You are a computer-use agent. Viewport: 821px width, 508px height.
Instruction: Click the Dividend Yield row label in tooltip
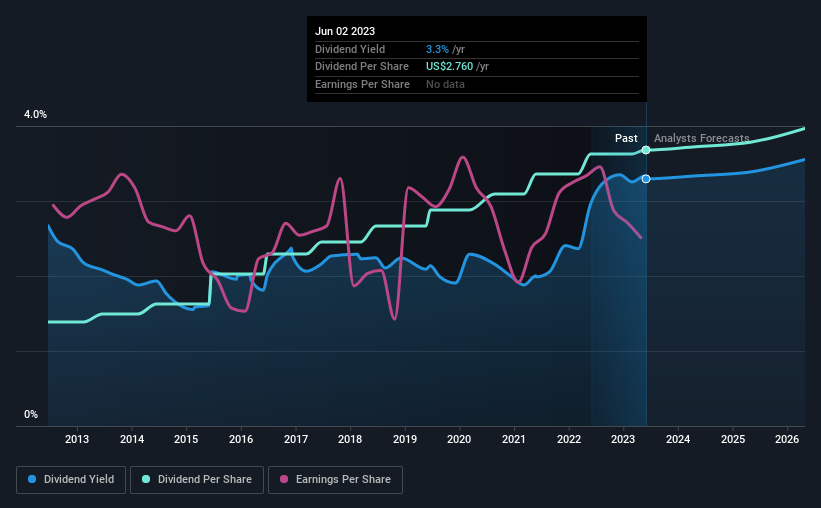350,49
